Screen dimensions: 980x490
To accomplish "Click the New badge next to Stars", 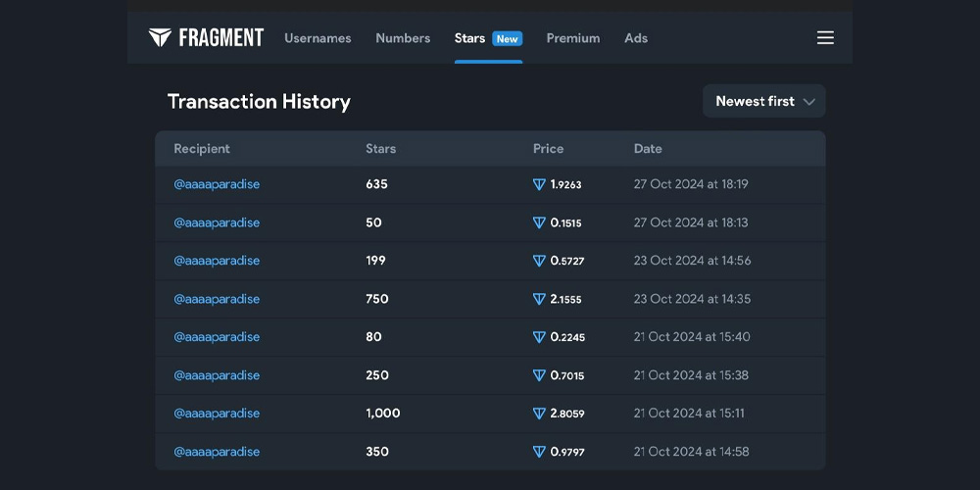I will [507, 39].
